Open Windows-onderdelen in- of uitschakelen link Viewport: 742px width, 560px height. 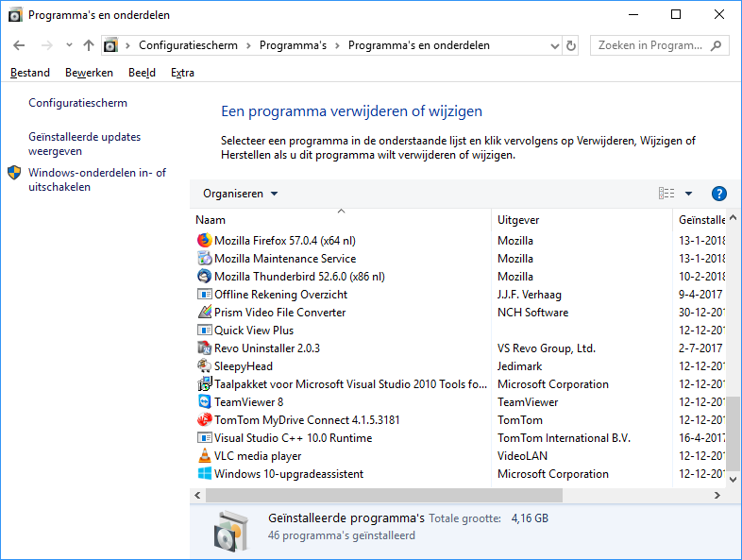(x=97, y=179)
